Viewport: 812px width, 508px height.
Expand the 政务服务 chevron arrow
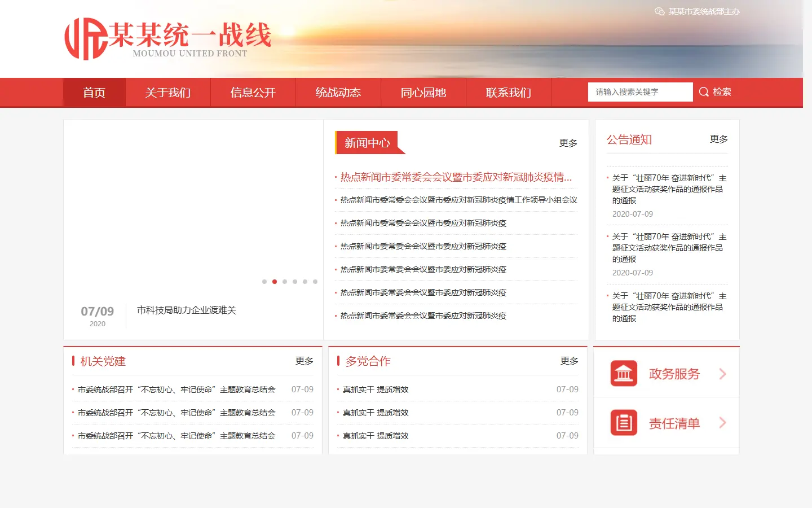(722, 374)
